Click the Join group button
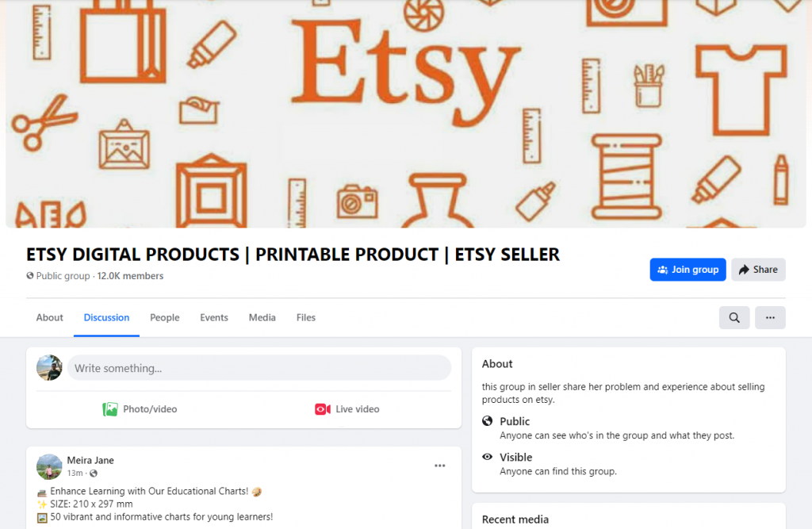812x529 pixels. (688, 269)
